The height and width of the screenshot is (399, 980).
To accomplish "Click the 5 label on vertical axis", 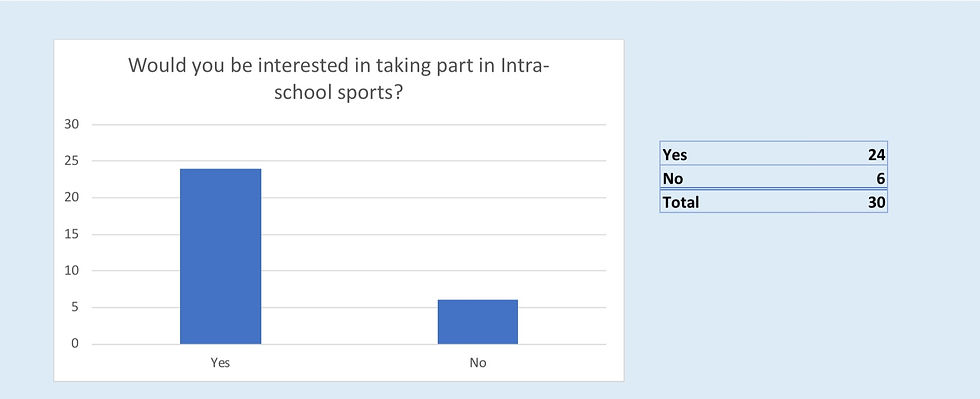I will coord(76,307).
